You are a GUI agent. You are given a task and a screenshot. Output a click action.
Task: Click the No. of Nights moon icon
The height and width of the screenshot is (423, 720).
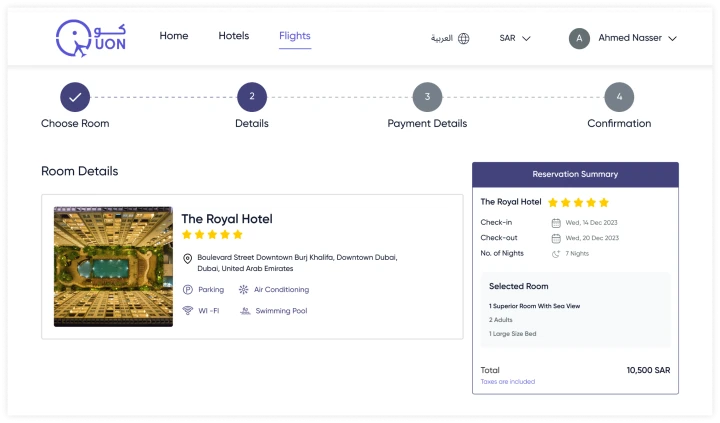tap(556, 254)
